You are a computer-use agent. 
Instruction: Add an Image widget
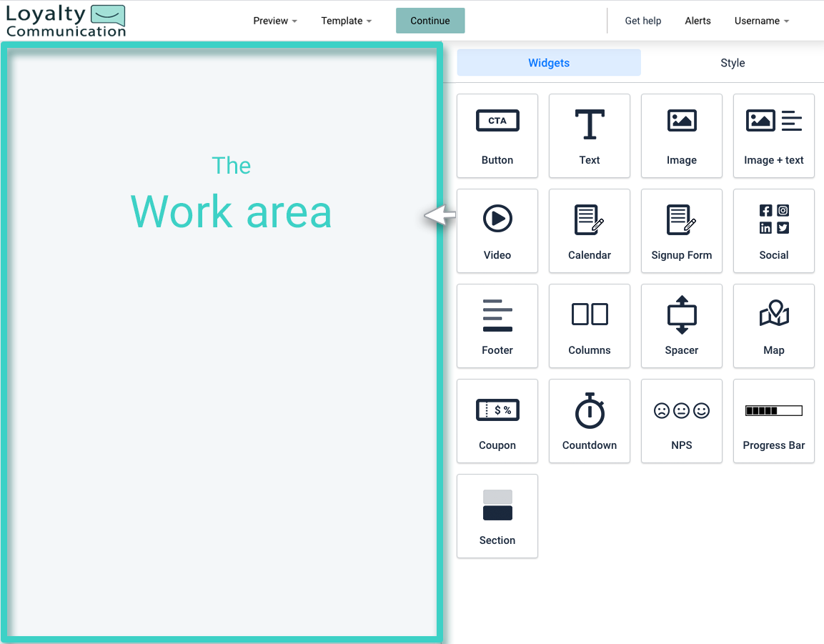coord(681,136)
